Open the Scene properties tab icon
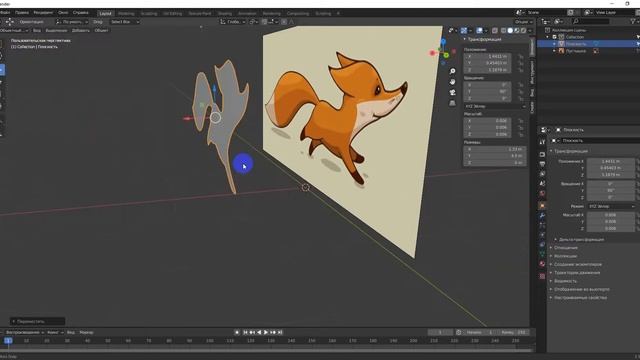Screen dimensions: 640x360 pyautogui.click(x=542, y=184)
